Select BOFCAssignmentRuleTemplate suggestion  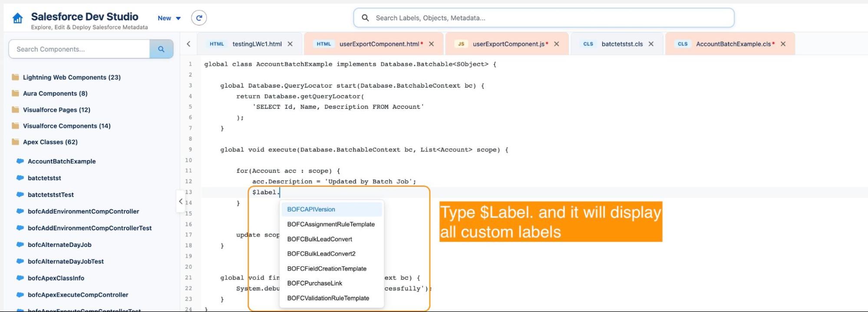pyautogui.click(x=332, y=224)
